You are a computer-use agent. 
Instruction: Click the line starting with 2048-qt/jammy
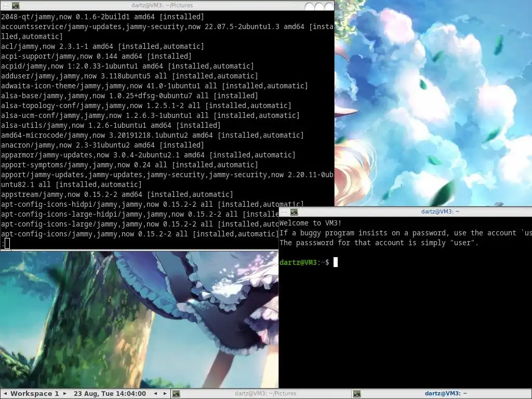[102, 17]
